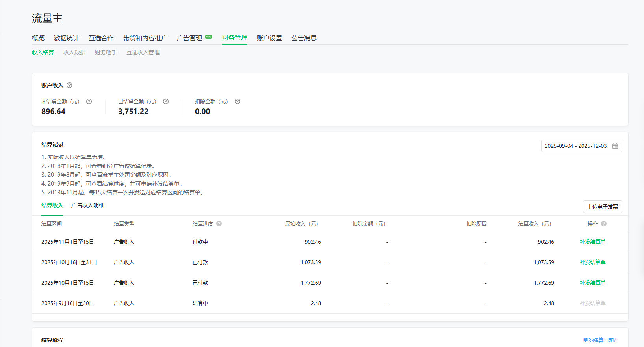Screen dimensions: 644x347
Task: Open the 数据统计 tab
Action: coord(66,38)
